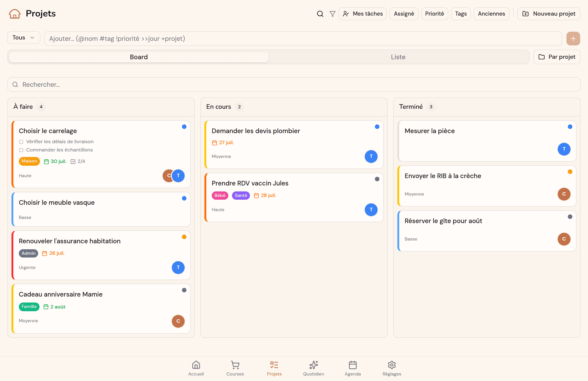Open the Tags filter dropdown

(x=461, y=14)
